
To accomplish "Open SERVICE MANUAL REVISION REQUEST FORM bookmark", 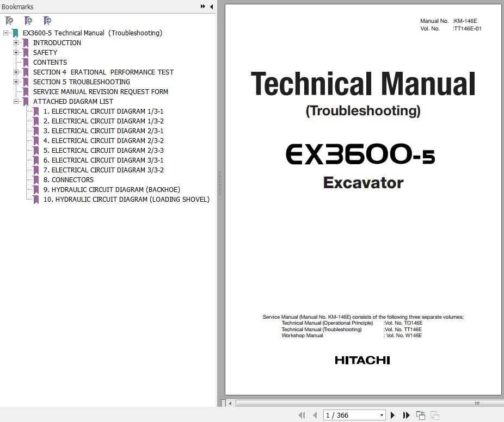I will pos(101,92).
